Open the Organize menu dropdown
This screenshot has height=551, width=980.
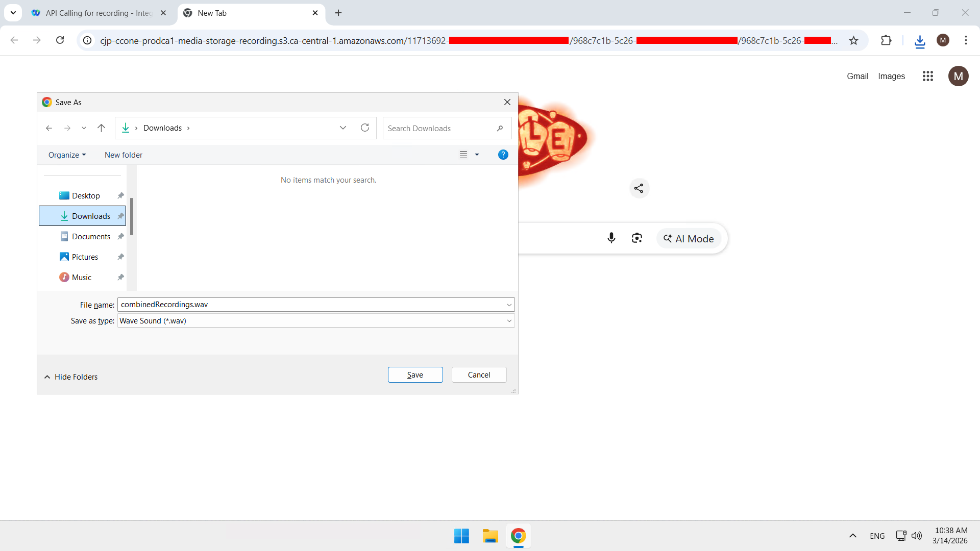point(67,155)
